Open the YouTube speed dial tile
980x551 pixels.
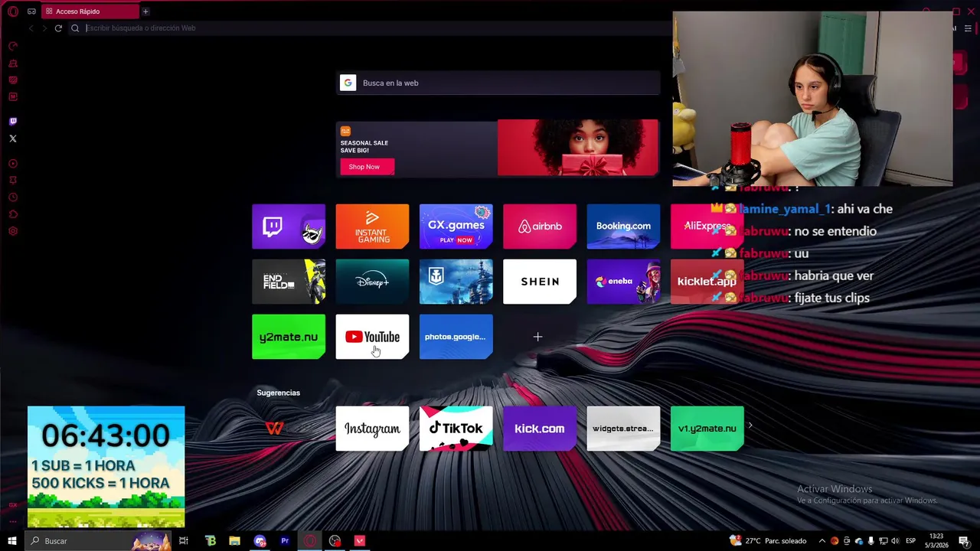click(372, 337)
